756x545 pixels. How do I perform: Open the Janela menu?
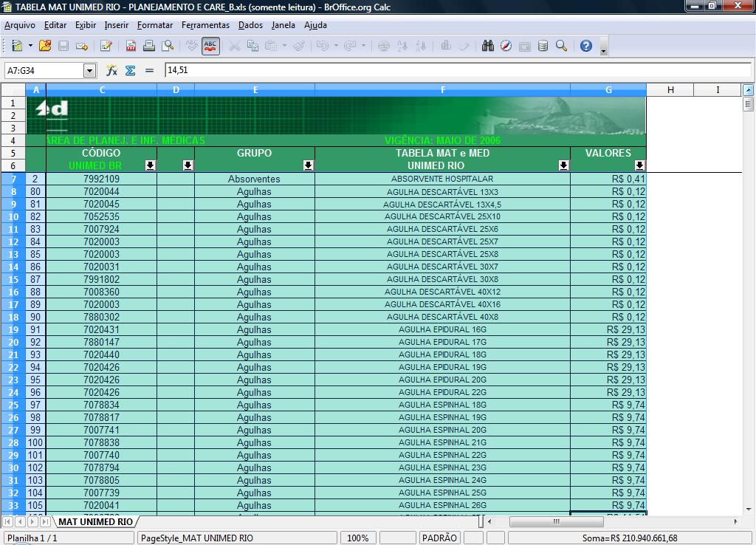[283, 25]
